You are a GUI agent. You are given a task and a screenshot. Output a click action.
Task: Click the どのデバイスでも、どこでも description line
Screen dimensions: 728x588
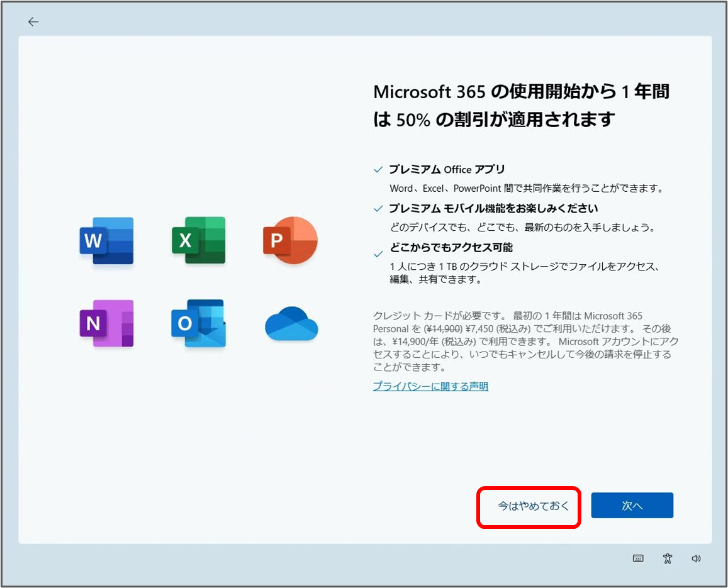click(523, 228)
